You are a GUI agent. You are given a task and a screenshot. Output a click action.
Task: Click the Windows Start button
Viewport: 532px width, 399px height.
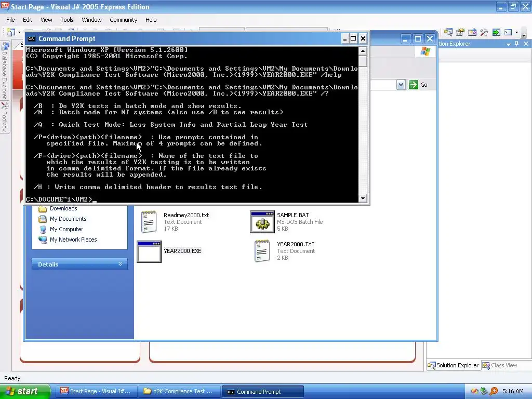[25, 392]
